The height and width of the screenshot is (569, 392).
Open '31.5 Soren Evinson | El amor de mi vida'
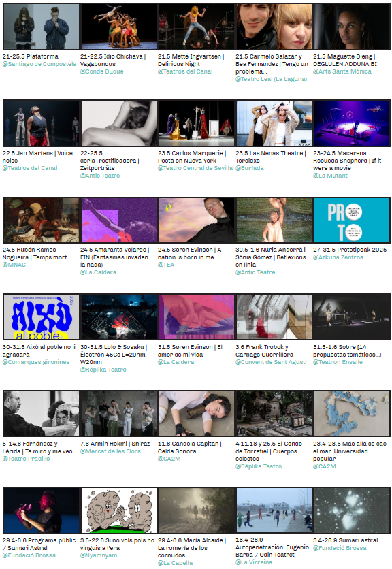coord(190,351)
